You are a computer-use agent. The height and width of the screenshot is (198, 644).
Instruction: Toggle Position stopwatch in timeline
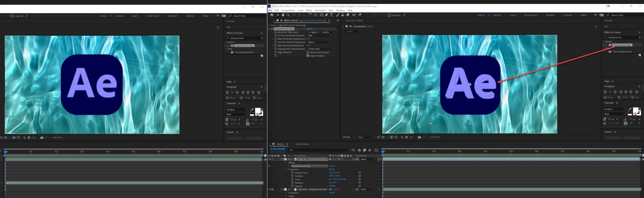click(292, 176)
